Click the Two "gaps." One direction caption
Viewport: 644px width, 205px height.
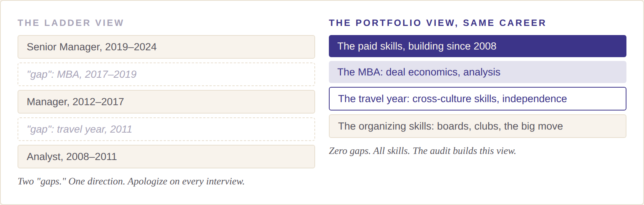click(x=131, y=181)
